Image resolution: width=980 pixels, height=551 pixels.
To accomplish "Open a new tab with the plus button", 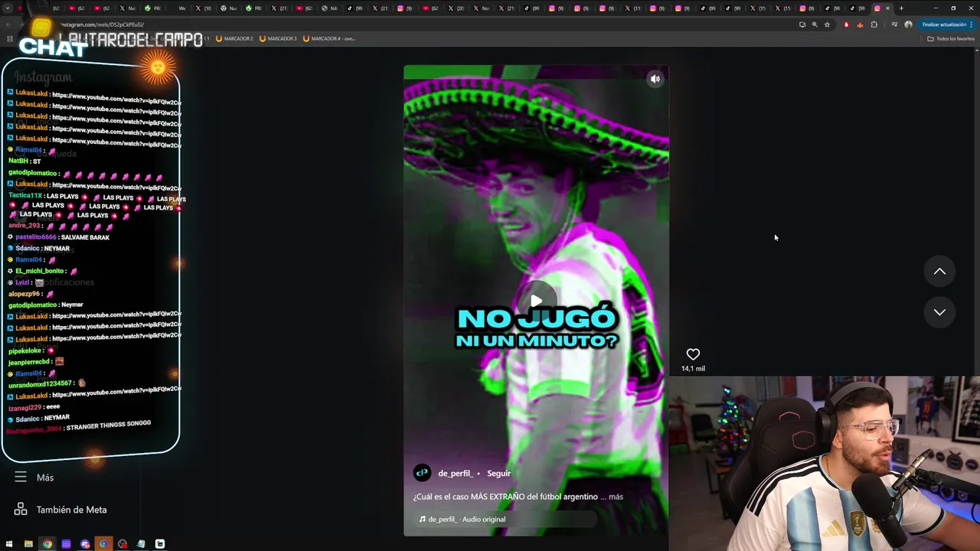I will click(x=901, y=8).
